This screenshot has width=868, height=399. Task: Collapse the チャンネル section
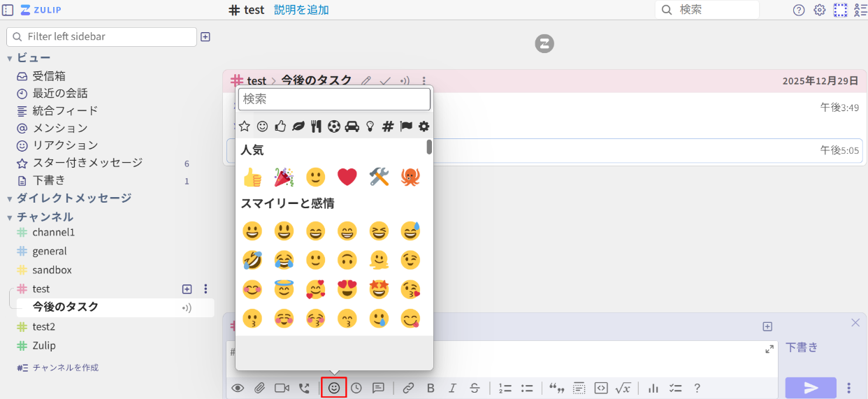(x=10, y=217)
